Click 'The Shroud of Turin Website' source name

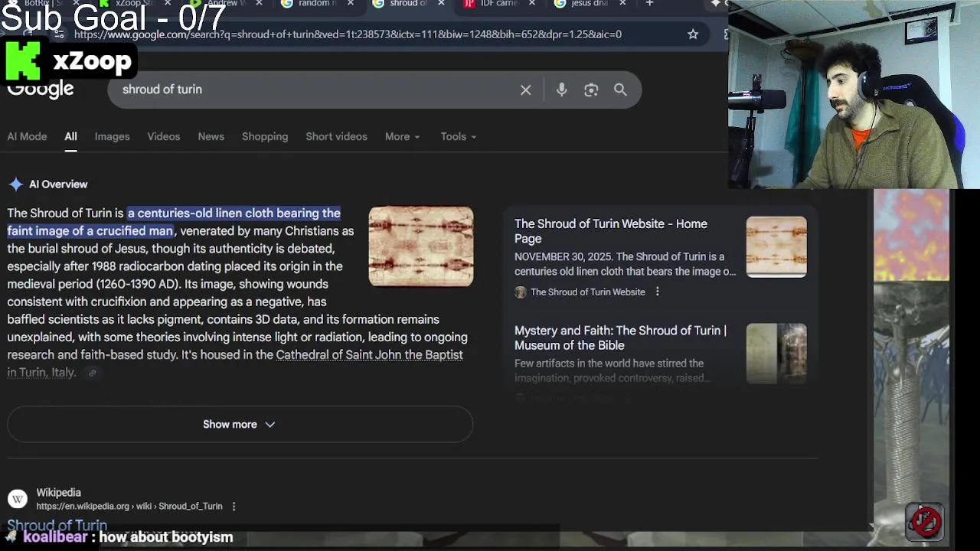click(588, 292)
